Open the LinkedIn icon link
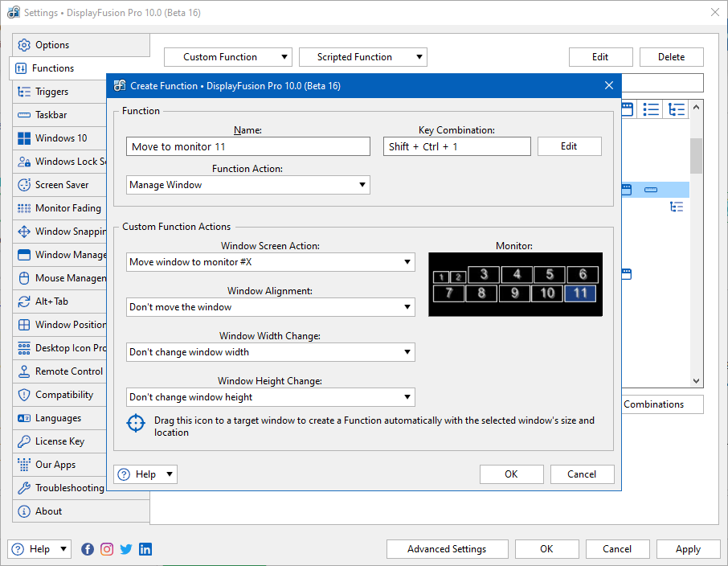 [x=145, y=549]
